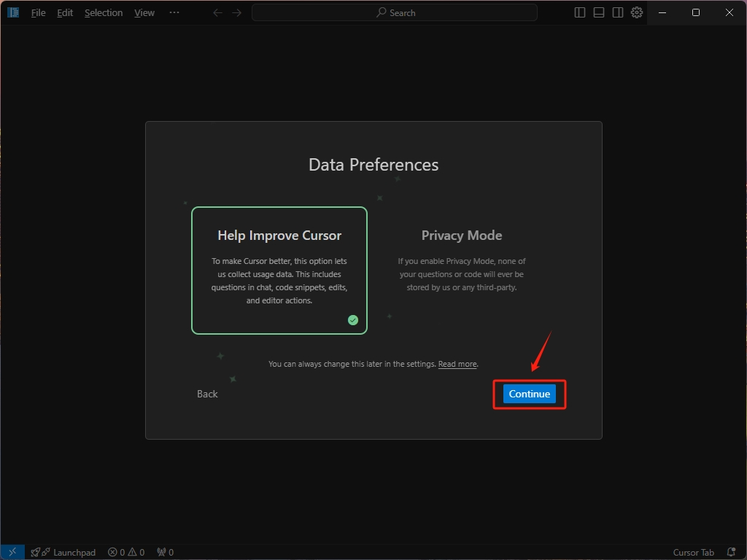The height and width of the screenshot is (560, 747).
Task: Expand the more menus ellipsis
Action: coord(174,12)
